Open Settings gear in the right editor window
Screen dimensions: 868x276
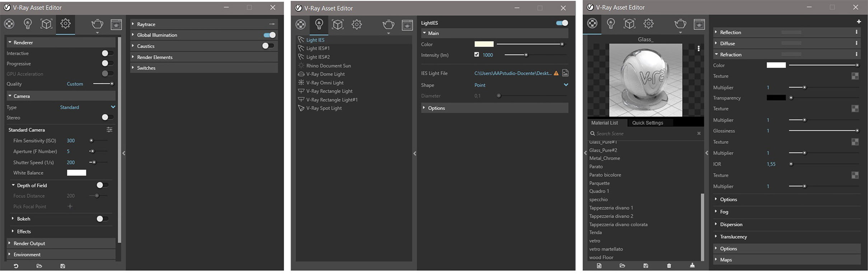pyautogui.click(x=648, y=24)
